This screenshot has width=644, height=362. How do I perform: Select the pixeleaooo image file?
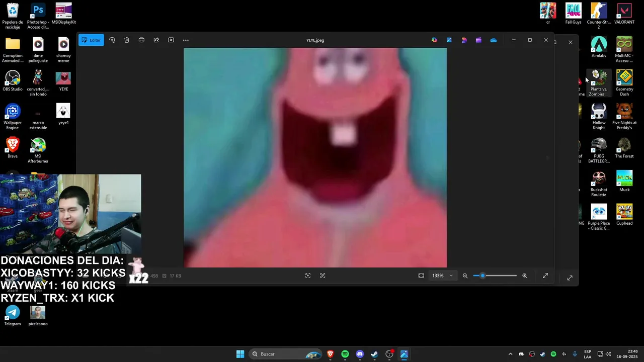(x=38, y=316)
